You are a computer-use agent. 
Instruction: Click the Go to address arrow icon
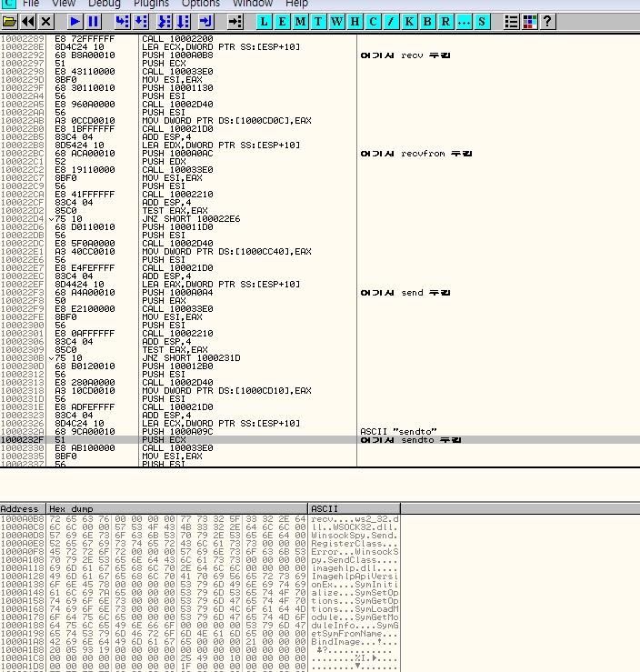tap(235, 22)
